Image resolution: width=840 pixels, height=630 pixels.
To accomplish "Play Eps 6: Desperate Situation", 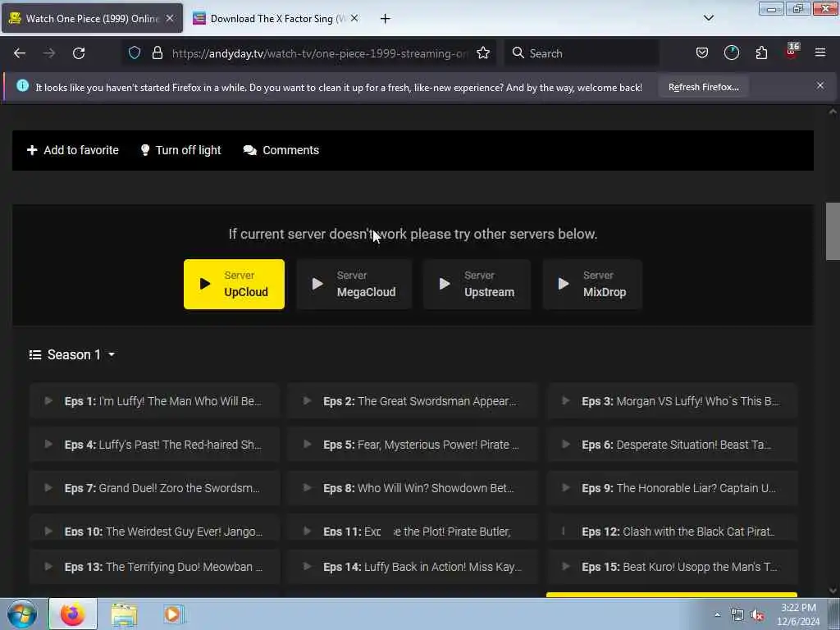I will (x=672, y=445).
